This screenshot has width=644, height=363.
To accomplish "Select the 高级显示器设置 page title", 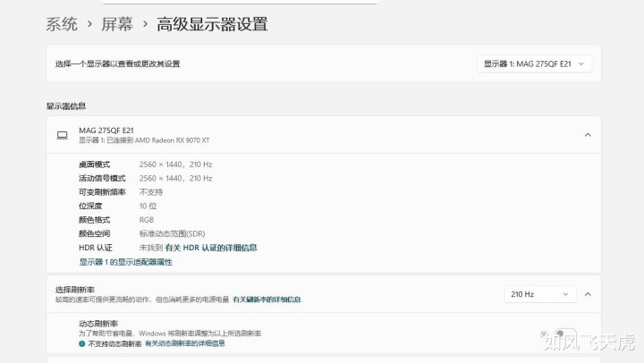I will (x=212, y=24).
